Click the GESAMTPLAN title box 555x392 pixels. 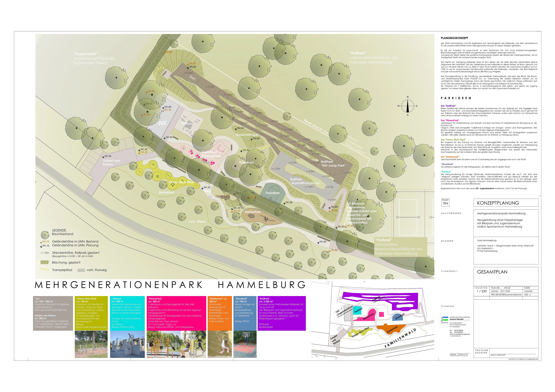(x=506, y=277)
